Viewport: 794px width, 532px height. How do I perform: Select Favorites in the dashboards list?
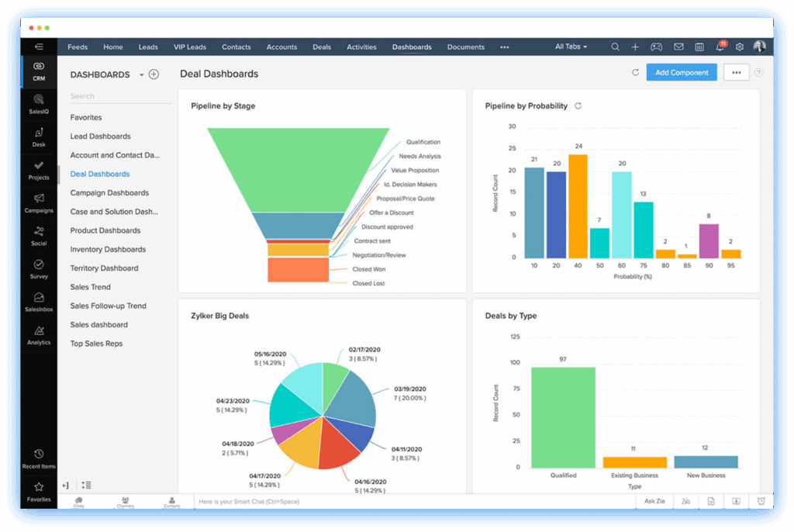86,117
